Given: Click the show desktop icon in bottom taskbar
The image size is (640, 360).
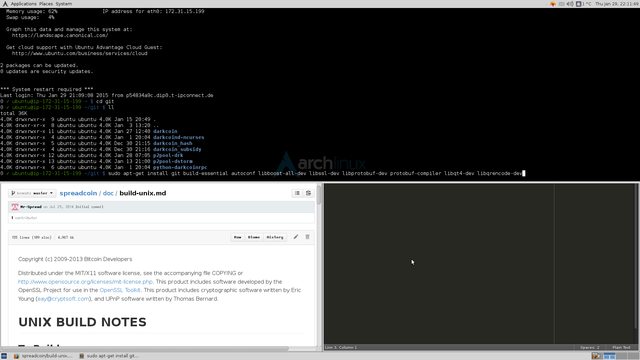Looking at the screenshot, I should coord(4,356).
